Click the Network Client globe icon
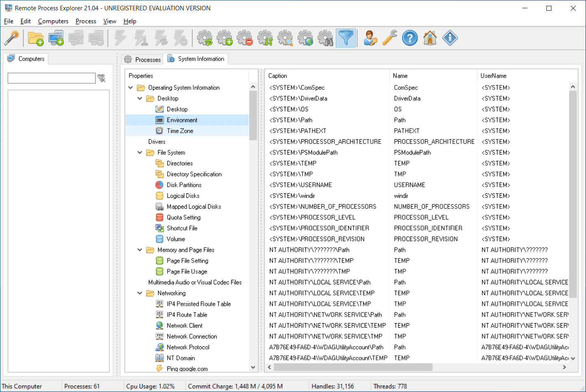Viewport: 586px width, 392px height. point(159,325)
